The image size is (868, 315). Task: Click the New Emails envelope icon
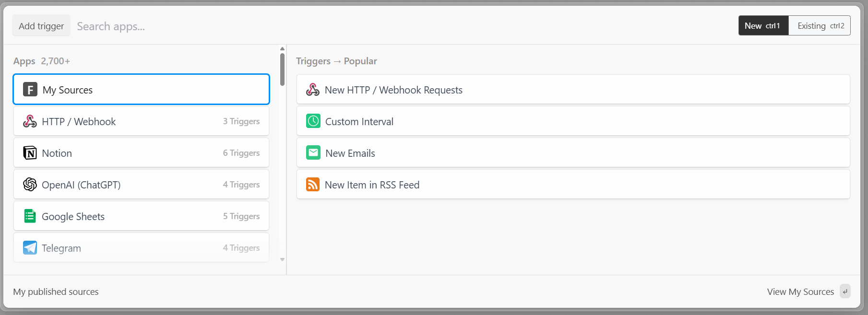click(x=313, y=153)
